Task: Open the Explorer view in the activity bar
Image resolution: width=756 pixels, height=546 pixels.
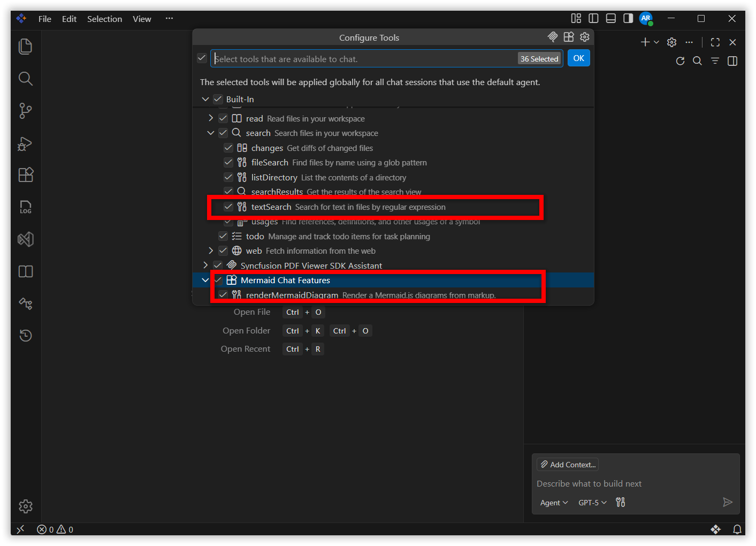Action: pyautogui.click(x=26, y=47)
